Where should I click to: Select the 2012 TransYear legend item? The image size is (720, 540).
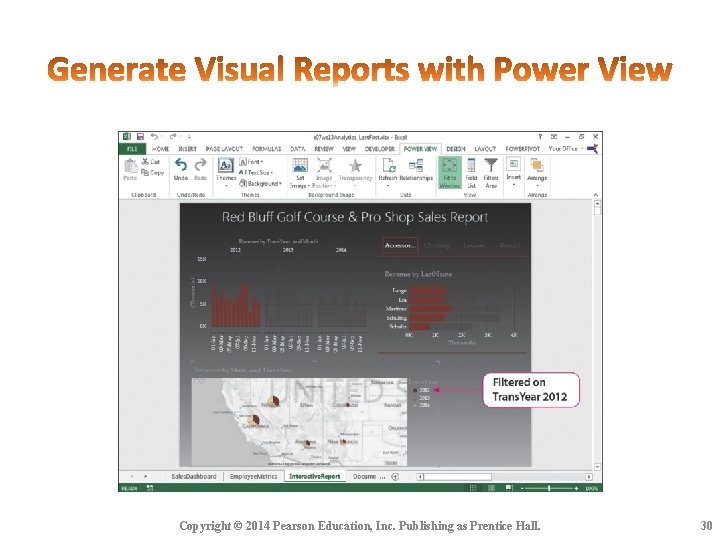click(422, 390)
